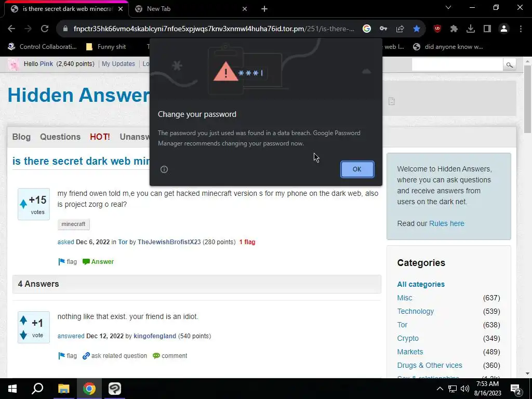Viewport: 532px width, 399px height.
Task: Open the Rules here link
Action: click(x=446, y=223)
